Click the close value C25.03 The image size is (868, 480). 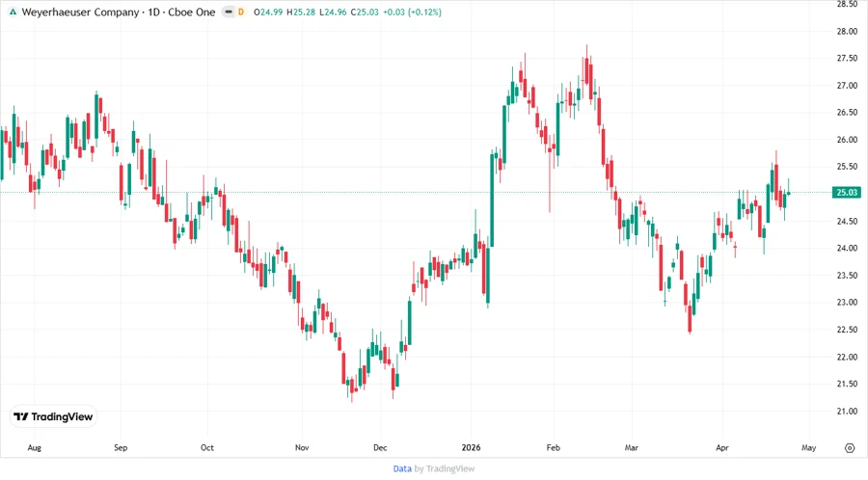coord(365,12)
